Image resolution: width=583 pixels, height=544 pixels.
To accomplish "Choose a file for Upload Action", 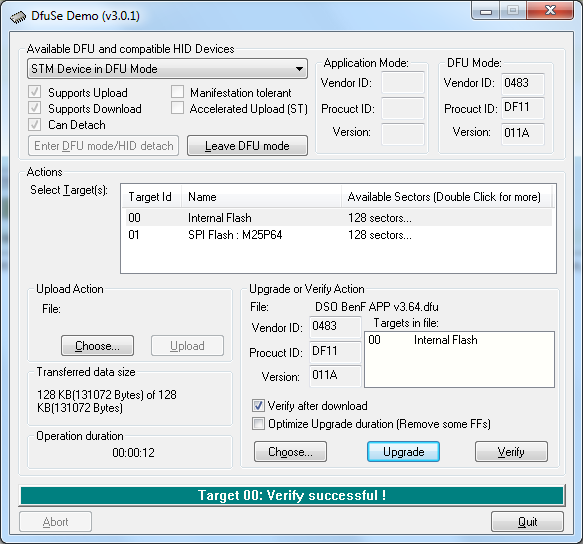I will click(97, 346).
